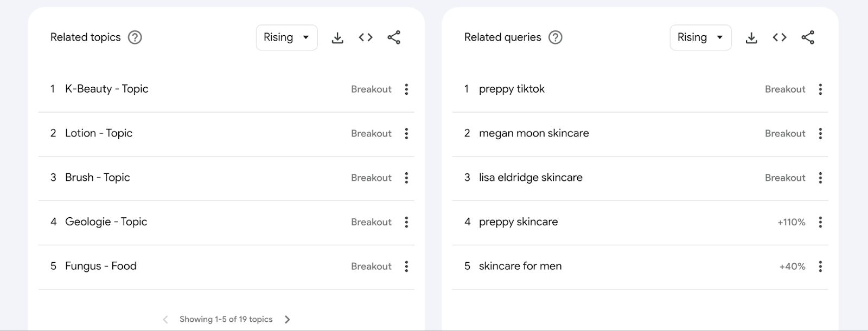Share the Related queries card

click(808, 37)
